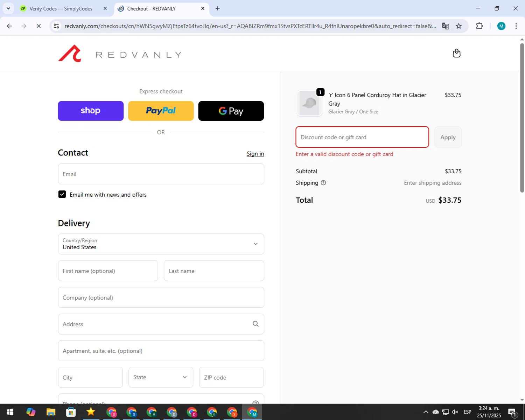This screenshot has width=525, height=420.
Task: Open the notification center icon
Action: click(x=512, y=412)
